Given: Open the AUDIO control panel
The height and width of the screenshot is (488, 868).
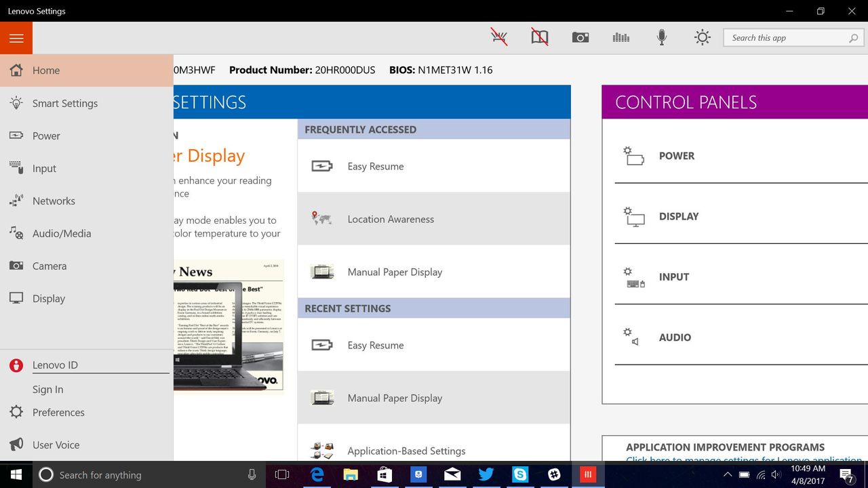Looking at the screenshot, I should click(x=741, y=338).
